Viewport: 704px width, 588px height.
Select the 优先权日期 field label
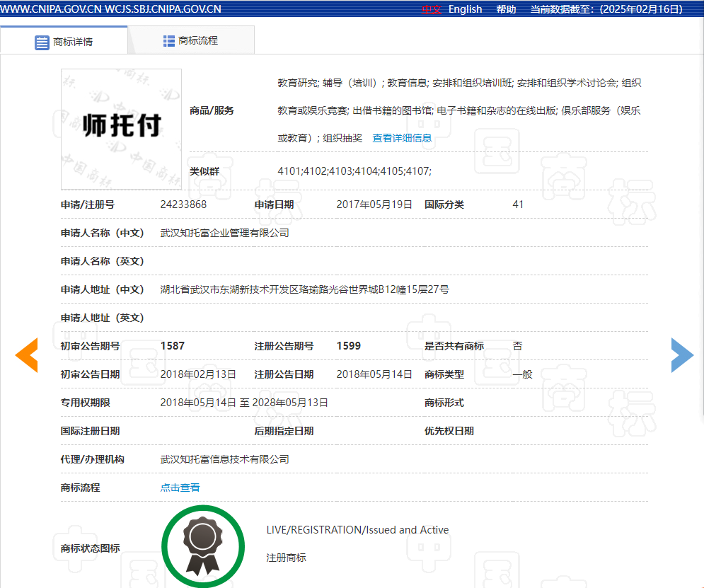[x=449, y=431]
